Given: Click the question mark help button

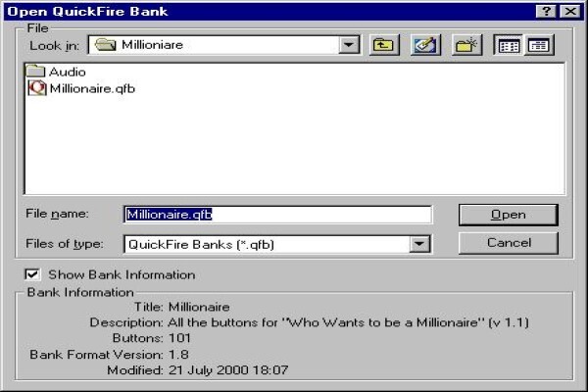Looking at the screenshot, I should pos(546,12).
